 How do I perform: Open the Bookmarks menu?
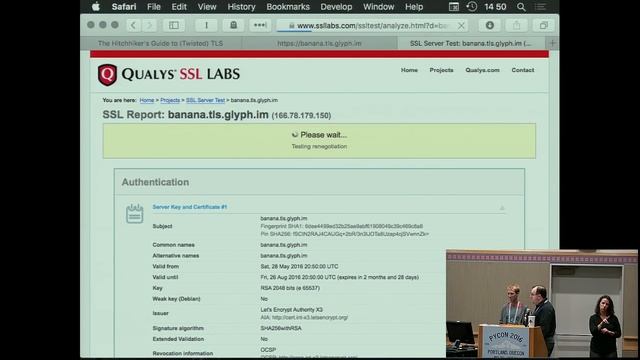coord(288,7)
